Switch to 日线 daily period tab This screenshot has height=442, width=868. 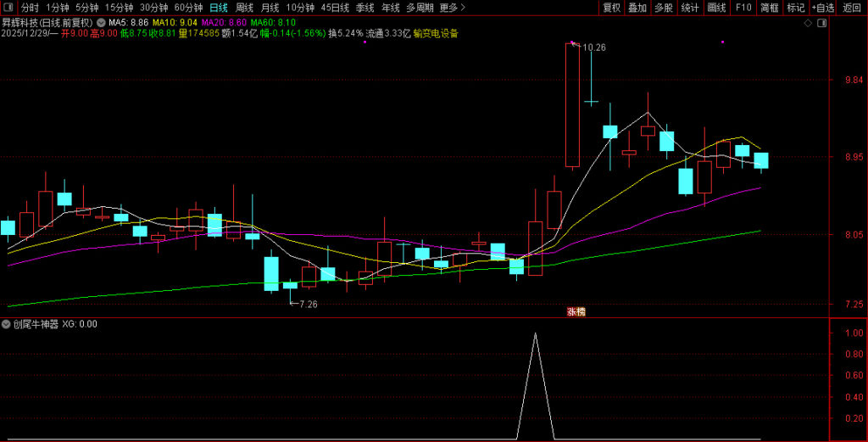point(218,8)
